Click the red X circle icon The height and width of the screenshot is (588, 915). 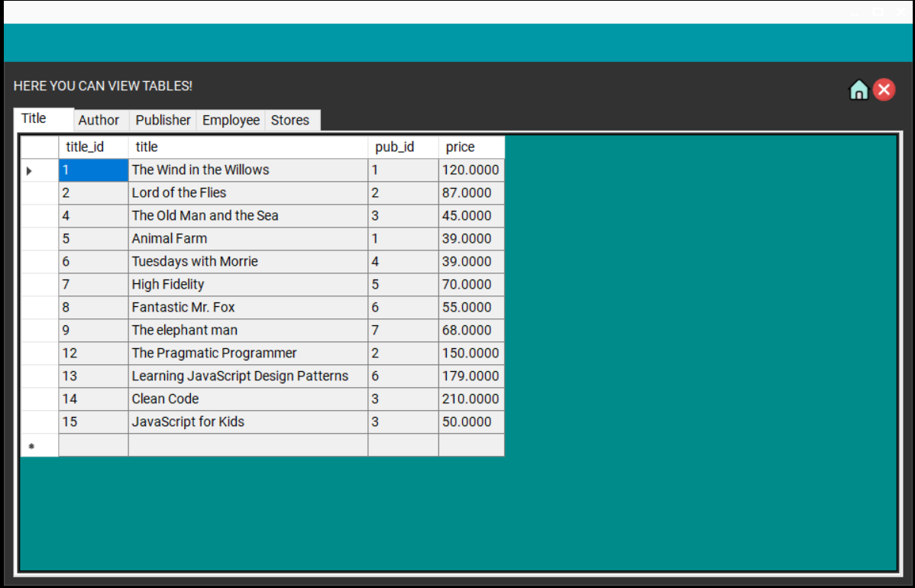click(884, 89)
